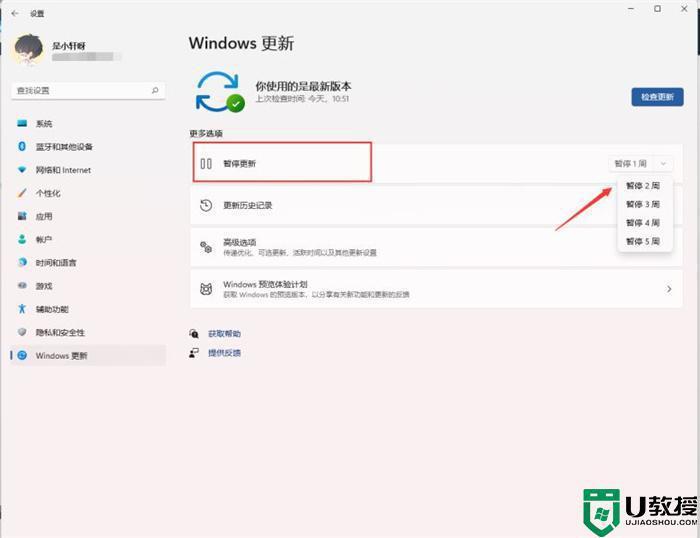Click the apps icon for 应用
Screen dimensions: 700x538
tap(22, 216)
